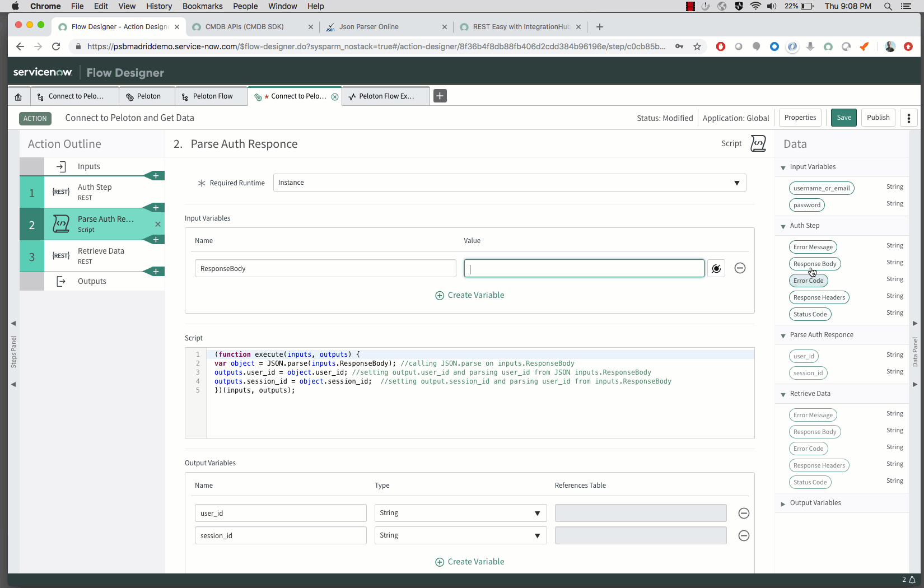The image size is (924, 588).
Task: Open the Bookmarks menu in Chrome
Action: 202,6
